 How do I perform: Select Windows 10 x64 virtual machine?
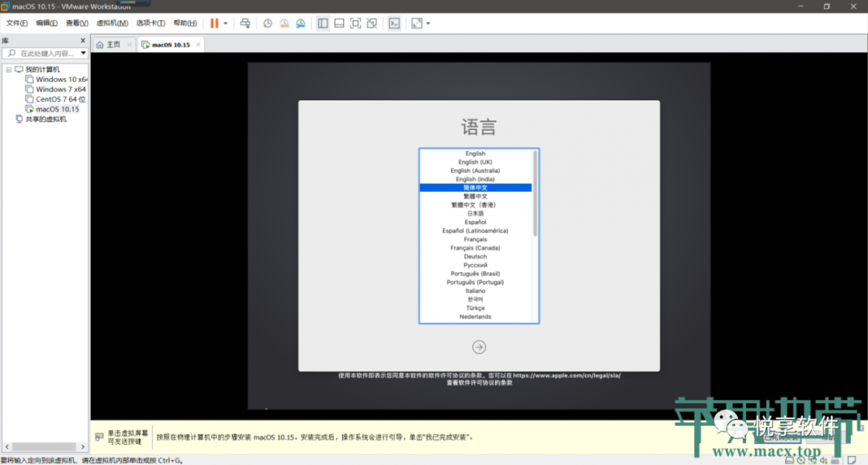click(x=61, y=80)
